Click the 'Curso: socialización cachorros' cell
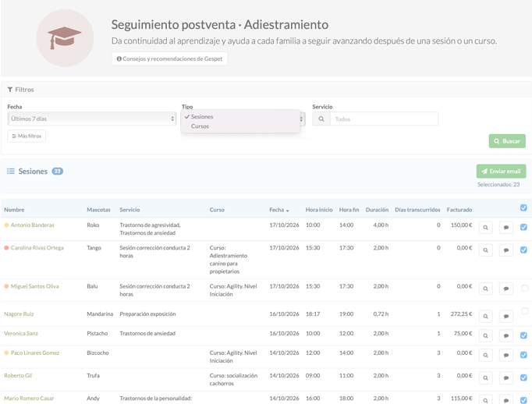Image resolution: width=532 pixels, height=404 pixels. click(x=233, y=379)
